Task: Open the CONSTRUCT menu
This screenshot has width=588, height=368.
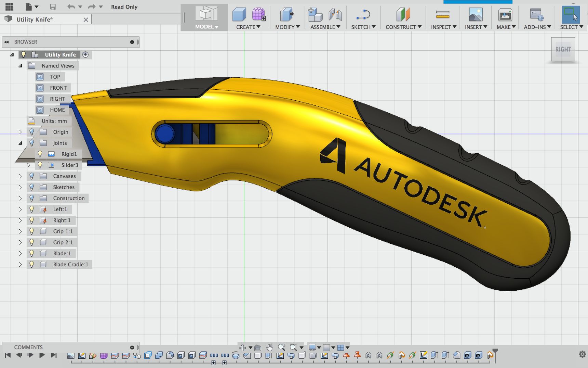Action: [x=403, y=27]
